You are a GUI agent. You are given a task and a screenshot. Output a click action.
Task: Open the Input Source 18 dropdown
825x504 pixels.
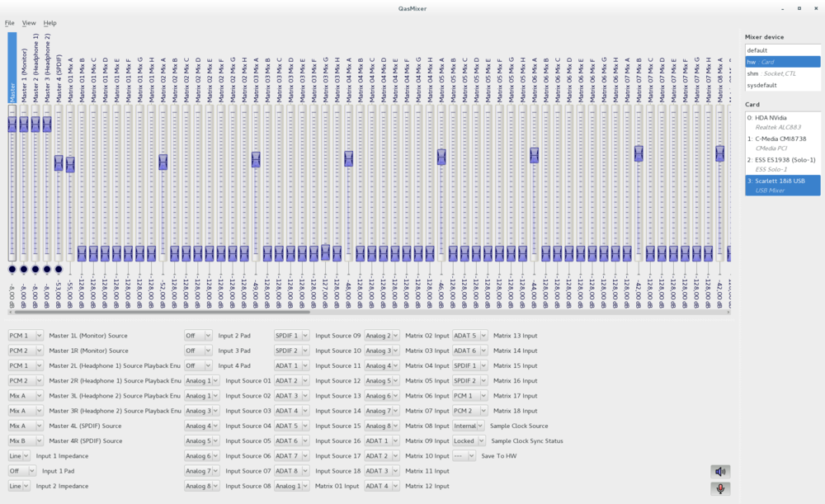pyautogui.click(x=291, y=471)
